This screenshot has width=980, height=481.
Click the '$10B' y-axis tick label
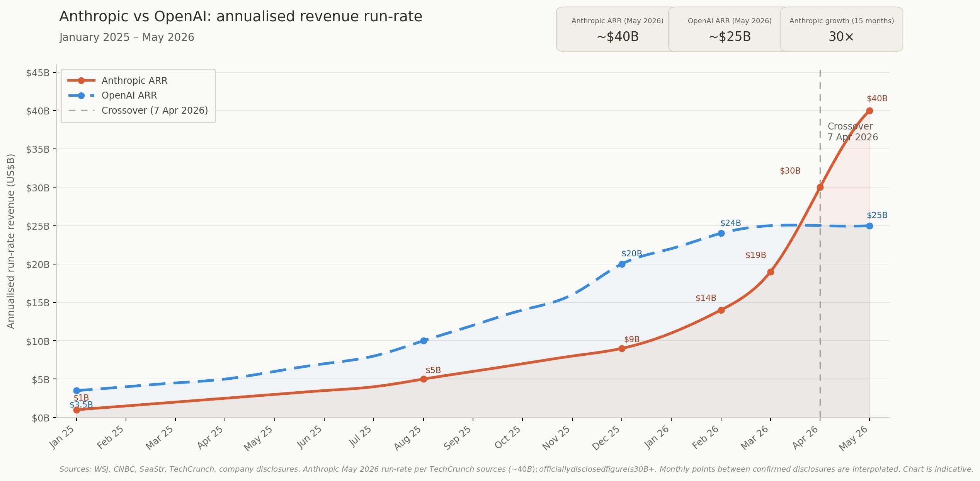click(38, 341)
